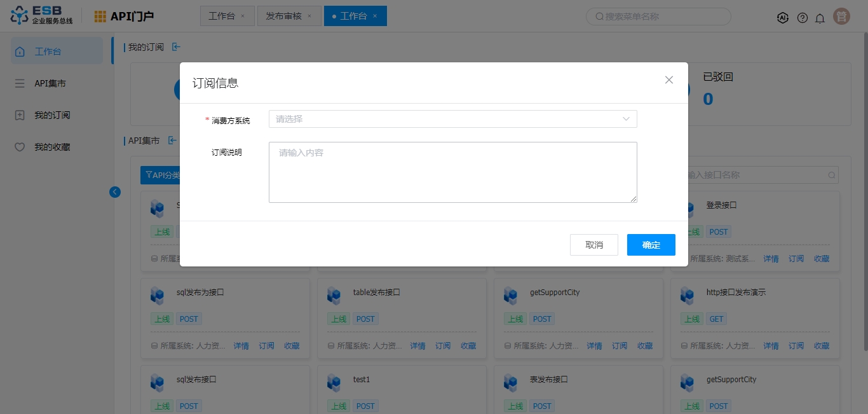
Task: Click the collapse icon beside API集市 heading
Action: [x=172, y=141]
